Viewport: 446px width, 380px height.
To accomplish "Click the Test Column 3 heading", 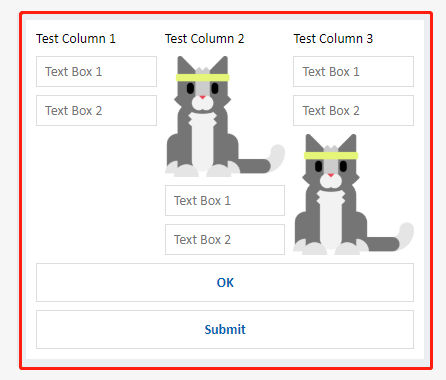I will click(x=333, y=39).
